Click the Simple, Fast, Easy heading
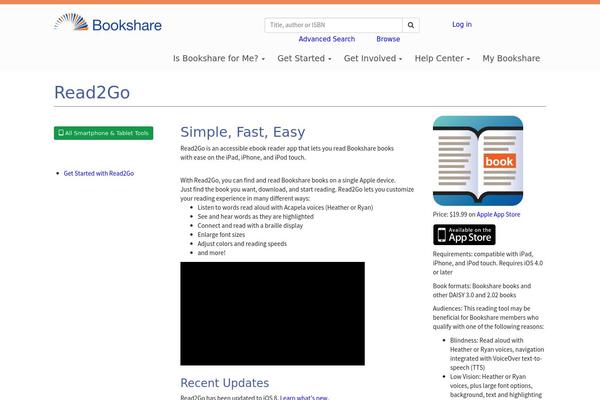The width and height of the screenshot is (600, 400). [243, 132]
